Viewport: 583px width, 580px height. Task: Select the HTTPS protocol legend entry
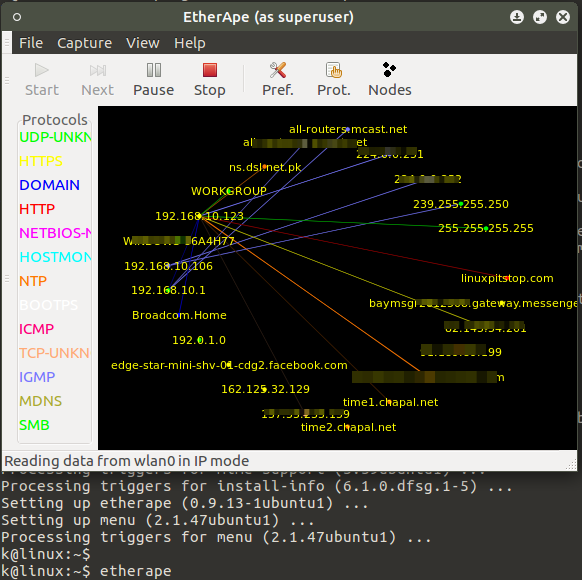[x=41, y=161]
